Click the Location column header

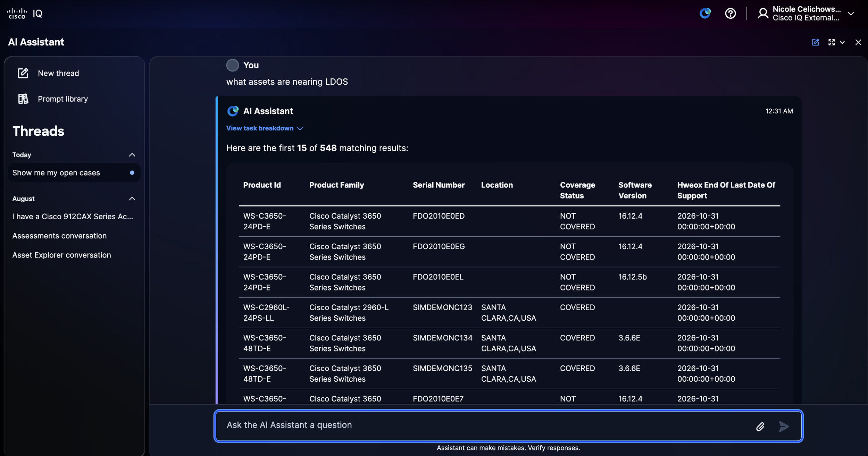click(497, 185)
